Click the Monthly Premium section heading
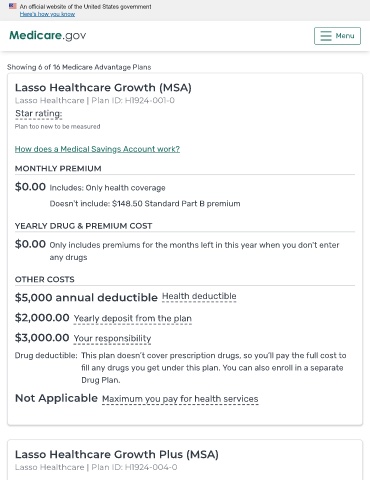This screenshot has height=480, width=370. point(58,169)
